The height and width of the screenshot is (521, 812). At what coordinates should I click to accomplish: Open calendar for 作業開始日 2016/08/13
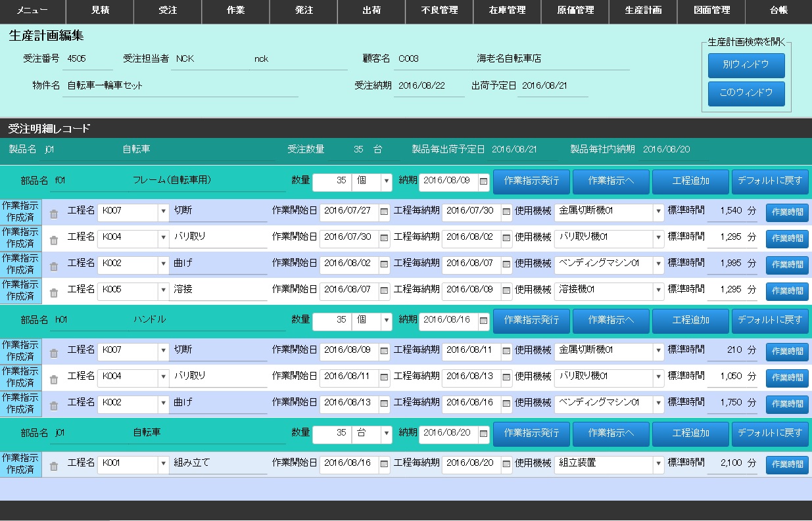point(384,403)
